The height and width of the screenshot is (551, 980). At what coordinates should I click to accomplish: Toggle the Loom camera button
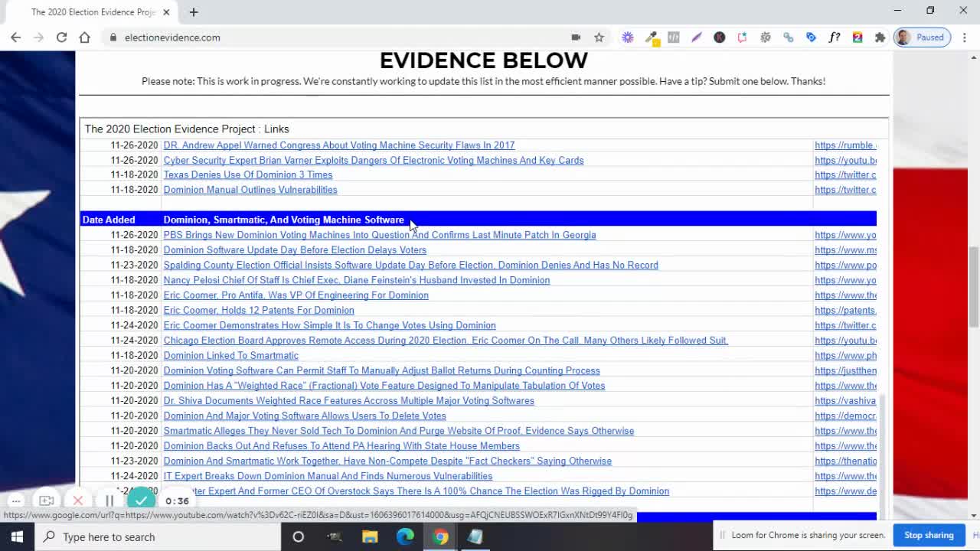tap(47, 500)
